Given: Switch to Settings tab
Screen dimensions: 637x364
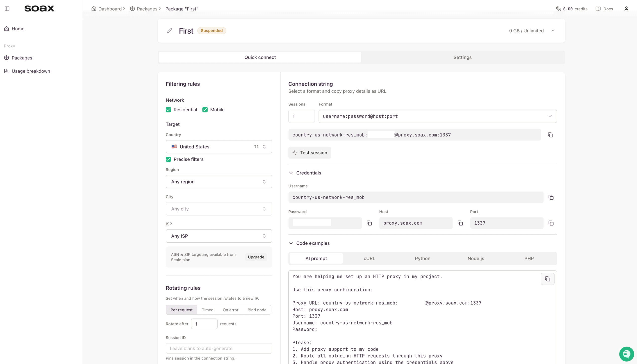Looking at the screenshot, I should point(462,57).
